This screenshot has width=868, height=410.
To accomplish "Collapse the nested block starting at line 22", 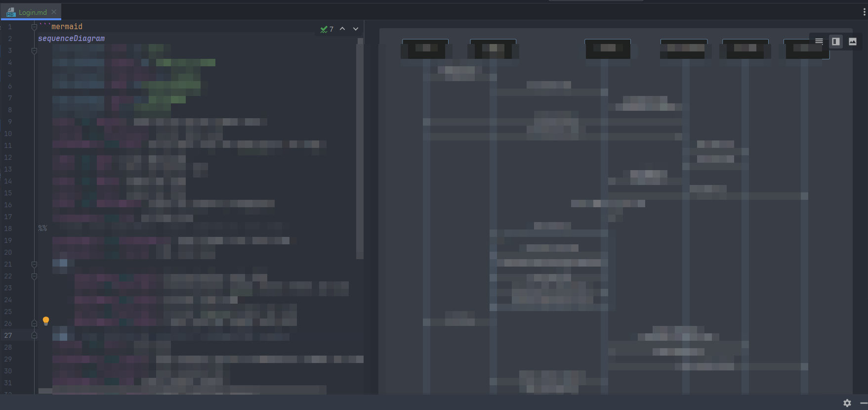I will point(34,276).
